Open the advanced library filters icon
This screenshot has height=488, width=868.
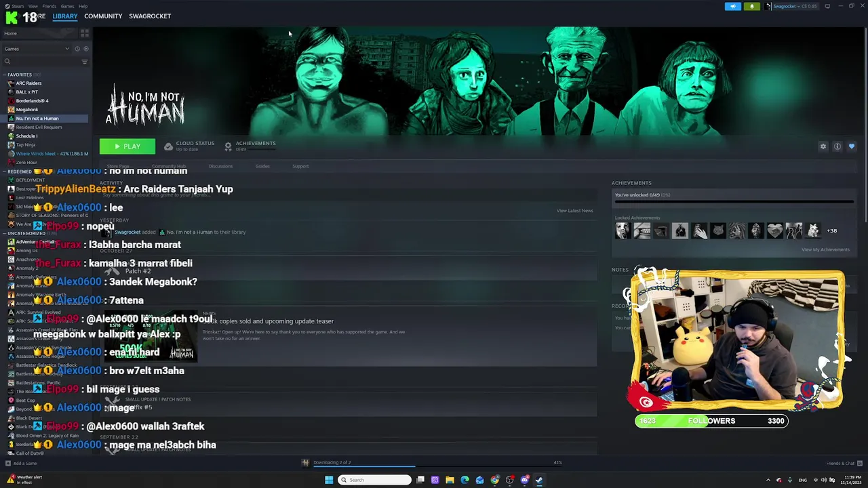click(85, 62)
